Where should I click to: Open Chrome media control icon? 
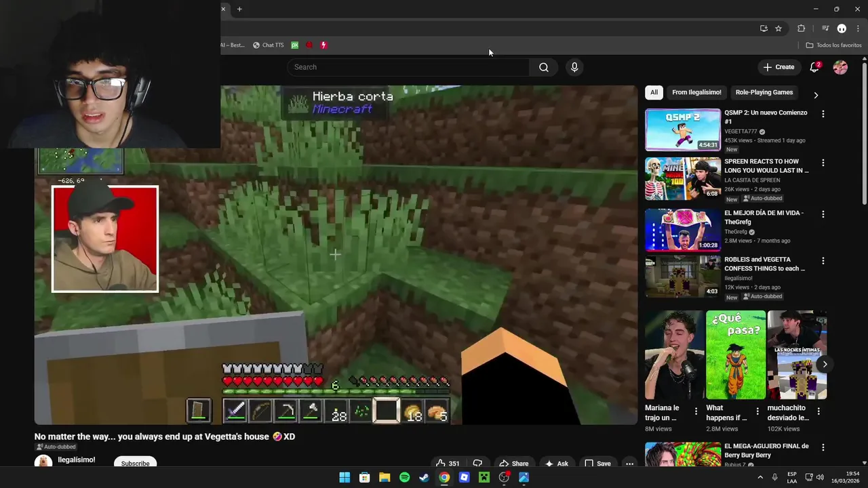825,28
